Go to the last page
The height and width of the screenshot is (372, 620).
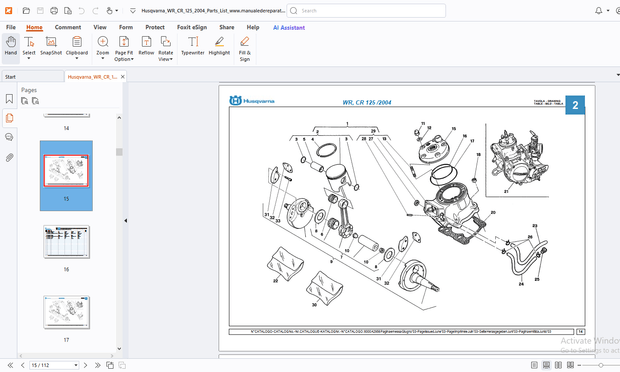pos(98,365)
